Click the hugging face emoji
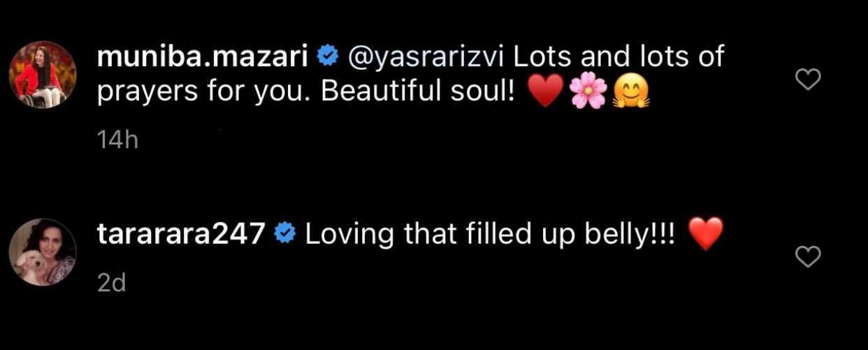 [632, 93]
